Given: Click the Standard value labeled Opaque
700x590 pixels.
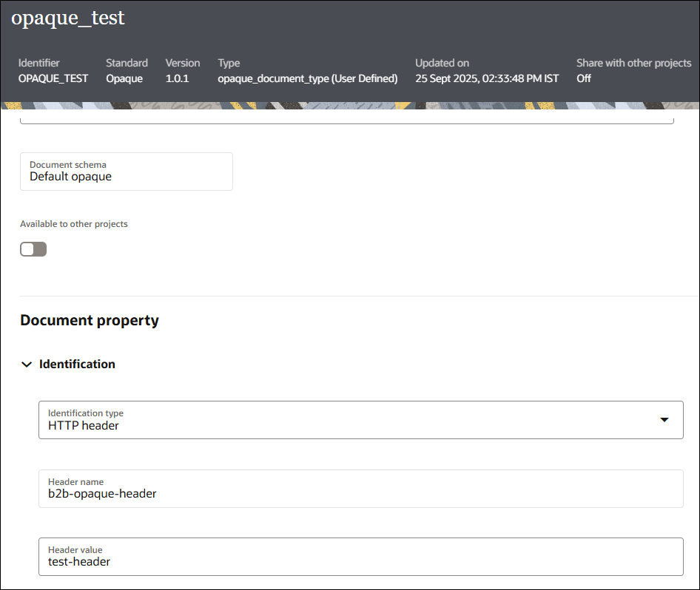Looking at the screenshot, I should tap(124, 78).
